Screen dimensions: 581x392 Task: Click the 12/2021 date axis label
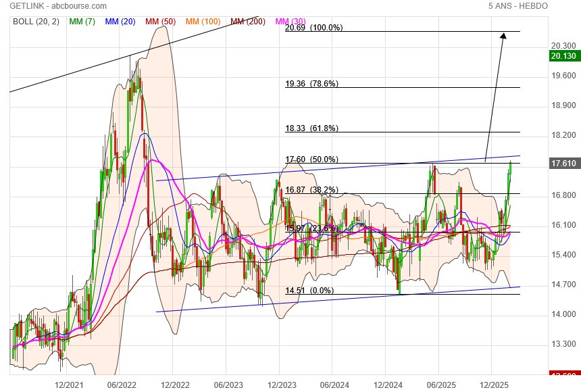(69, 385)
